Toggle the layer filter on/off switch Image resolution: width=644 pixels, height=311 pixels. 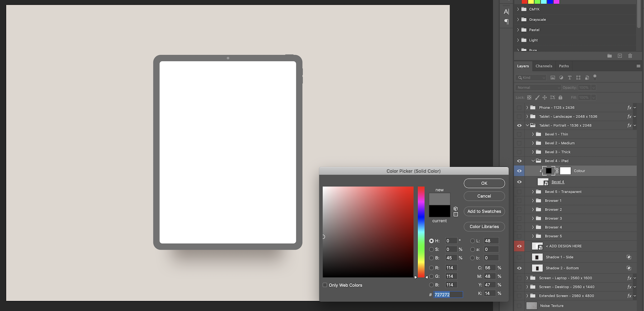tap(595, 76)
